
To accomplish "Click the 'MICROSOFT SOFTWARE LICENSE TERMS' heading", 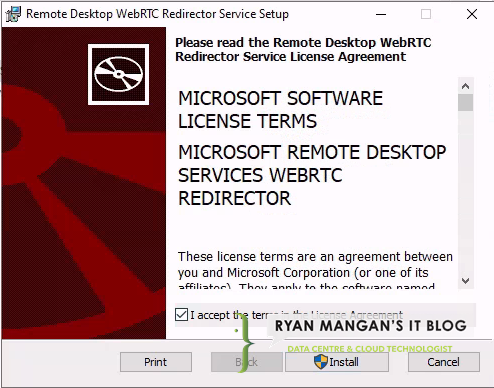I will click(x=280, y=109).
